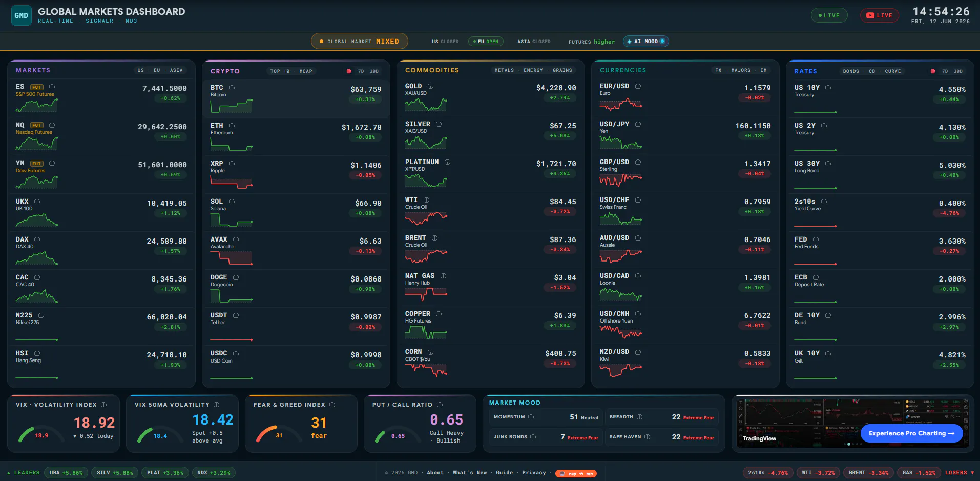
Task: Show info for UKX UK 100
Action: click(37, 202)
